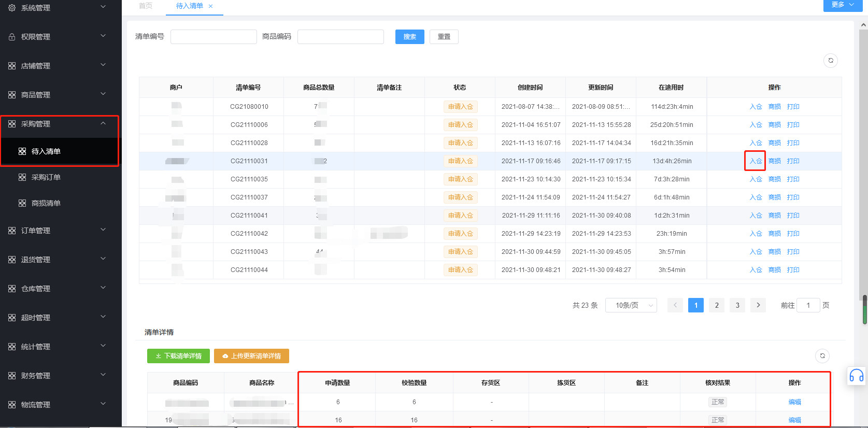Expand 权限管理 menu chevron
This screenshot has width=868, height=428.
click(103, 36)
